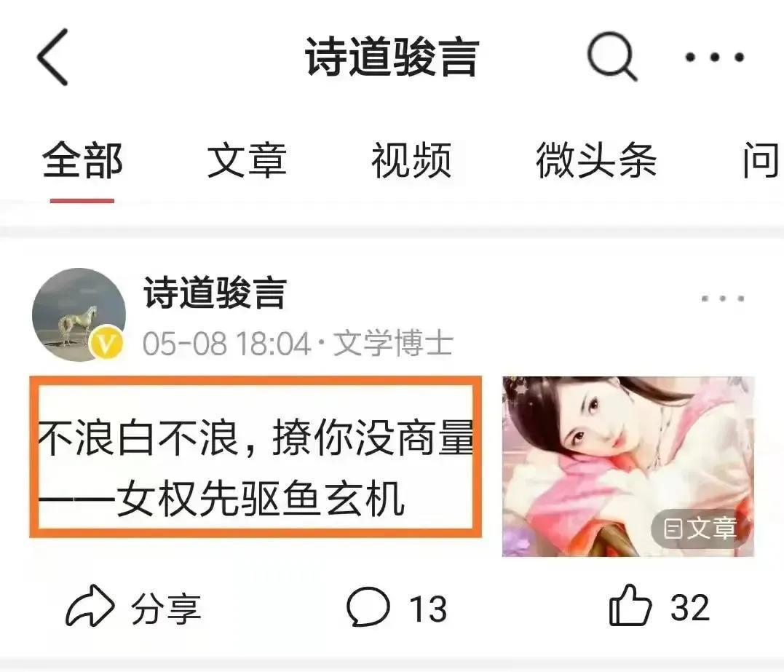
Task: Click the yellow V verification badge
Action: click(107, 342)
